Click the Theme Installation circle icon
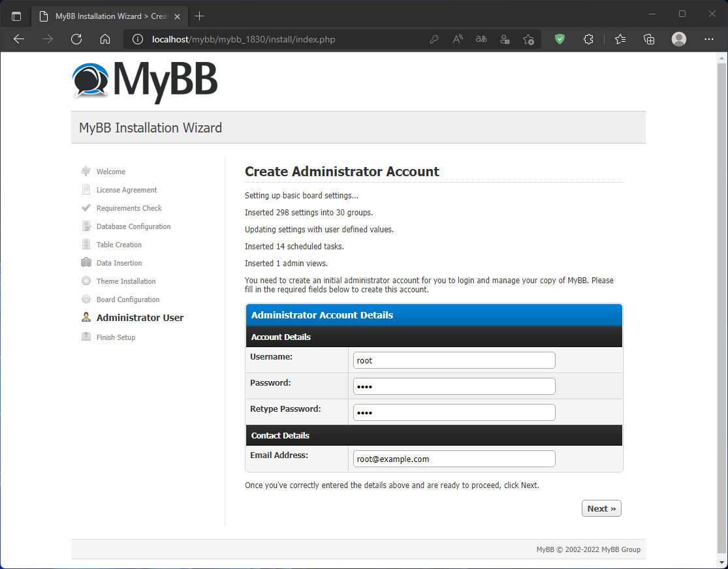728x569 pixels. [86, 281]
